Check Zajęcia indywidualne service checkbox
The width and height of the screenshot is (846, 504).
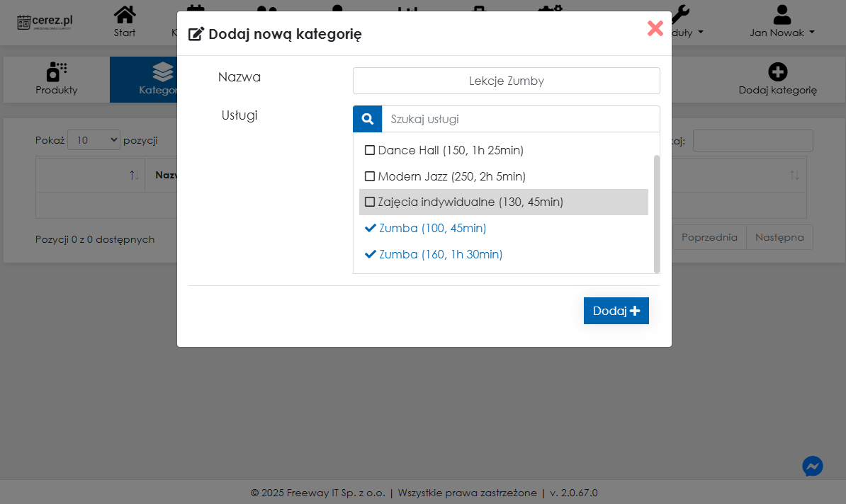(369, 202)
